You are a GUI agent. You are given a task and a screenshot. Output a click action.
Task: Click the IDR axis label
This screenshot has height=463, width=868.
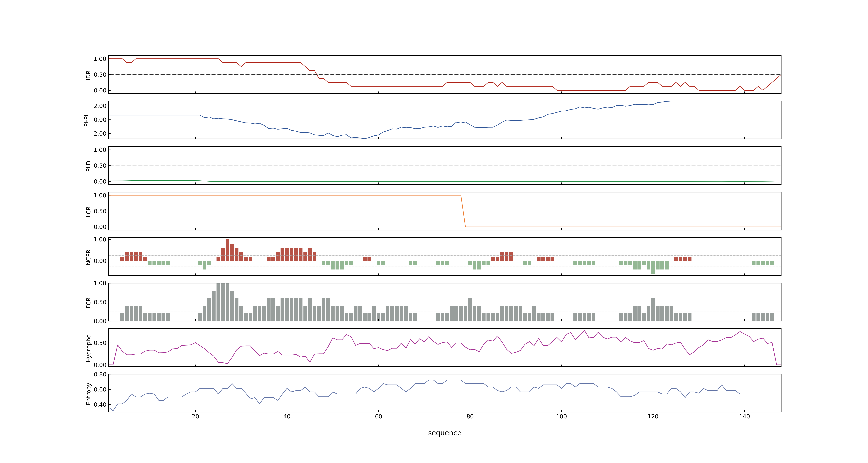(x=88, y=75)
